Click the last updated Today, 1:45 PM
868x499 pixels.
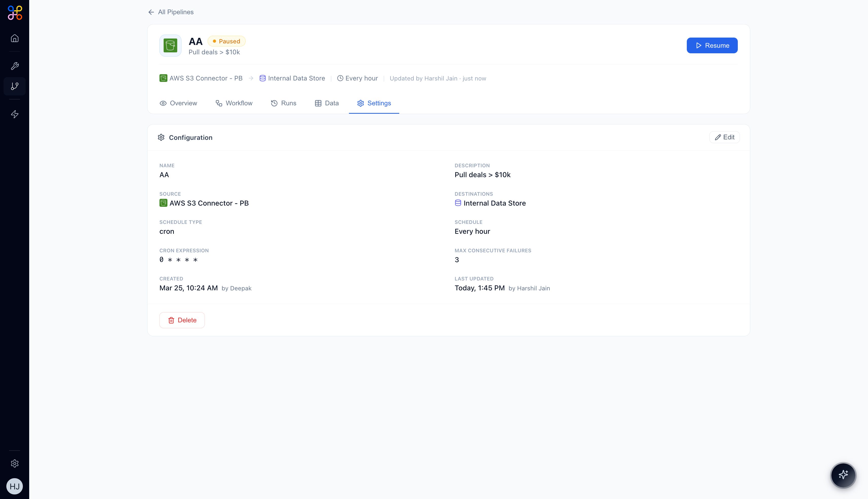[479, 288]
